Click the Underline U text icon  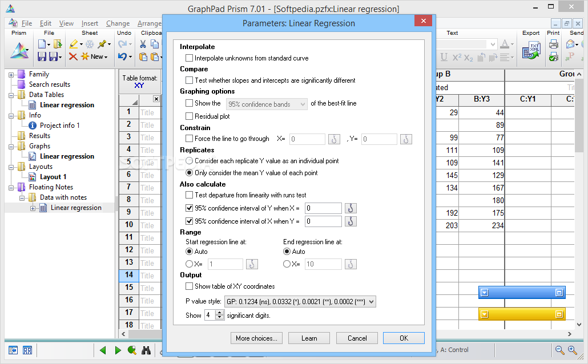(444, 57)
